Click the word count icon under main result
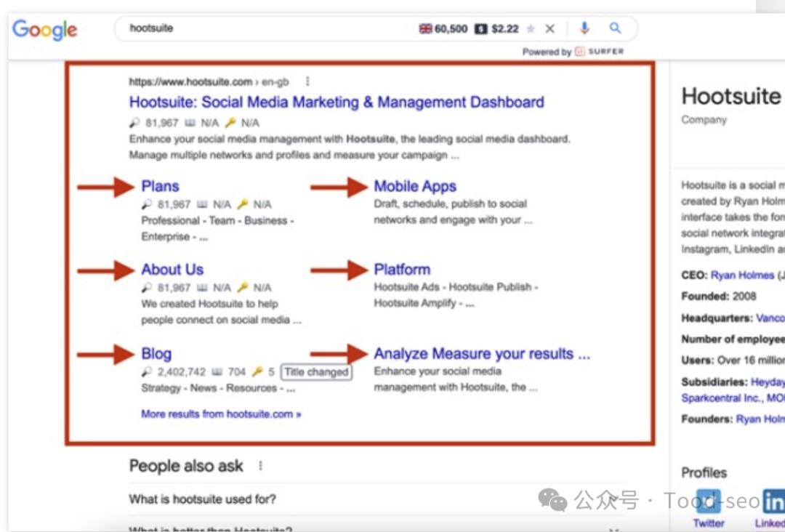This screenshot has height=532, width=785. click(x=190, y=123)
